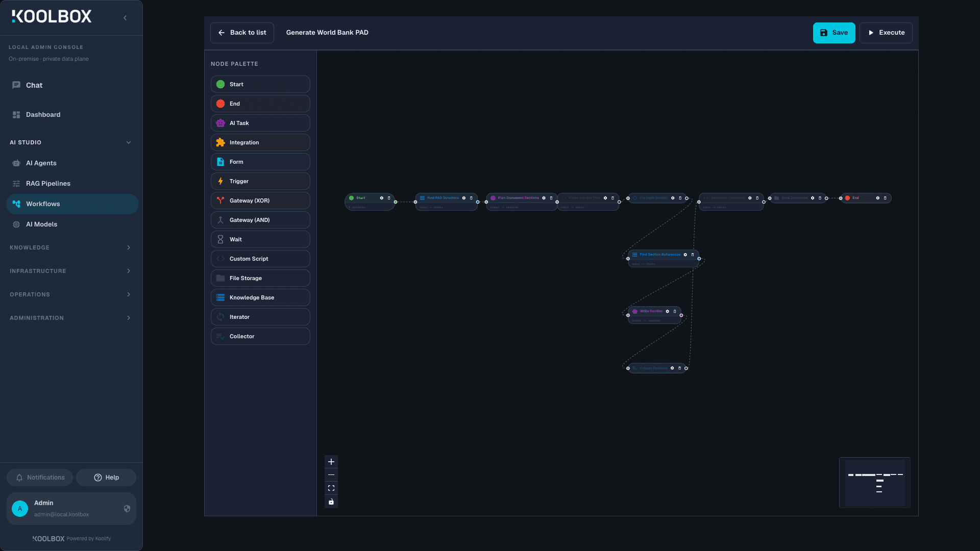Screen dimensions: 980x551
Task: Expand the Knowledge section
Action: coord(71,247)
